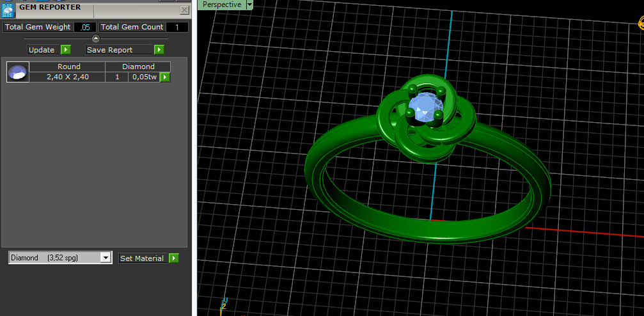644x316 pixels.
Task: Click the Diamond column header
Action: (x=138, y=67)
